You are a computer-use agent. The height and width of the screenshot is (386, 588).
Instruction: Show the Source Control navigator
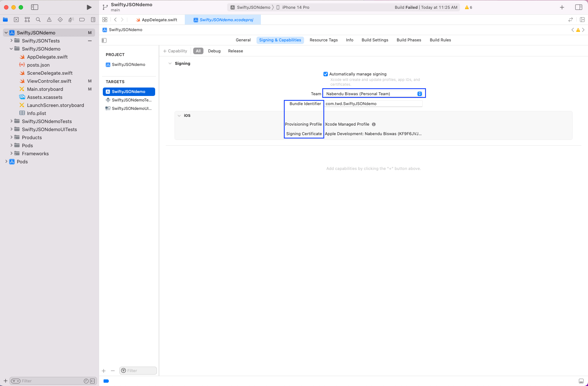[16, 20]
